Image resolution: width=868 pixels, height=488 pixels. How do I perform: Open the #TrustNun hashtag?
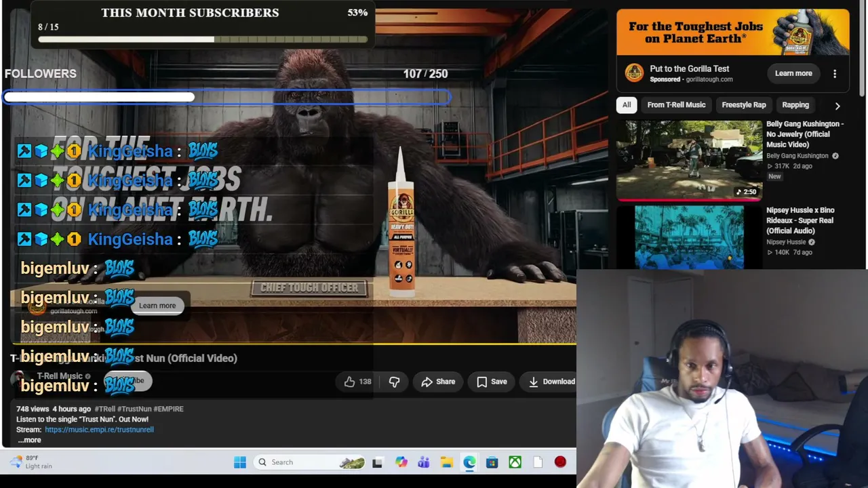pos(135,409)
